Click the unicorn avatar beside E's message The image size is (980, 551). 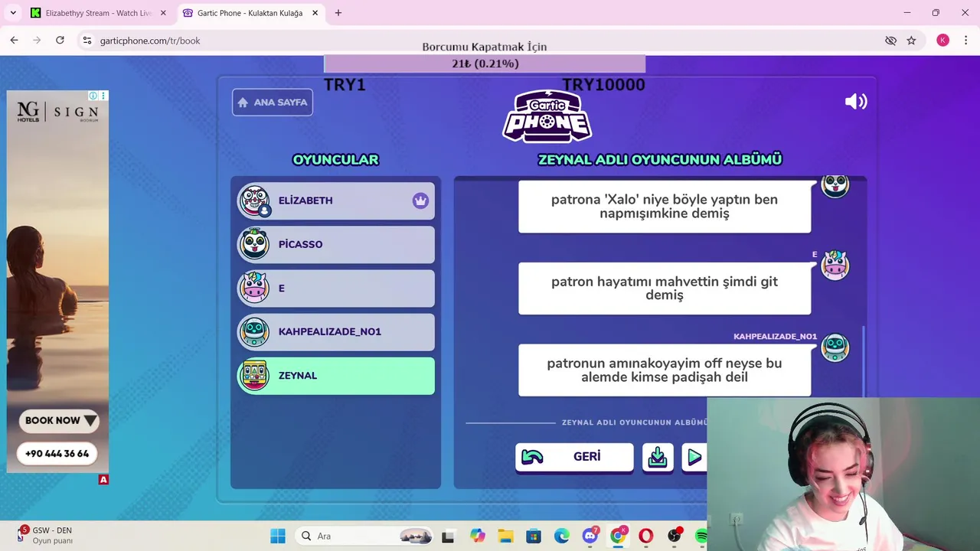point(835,266)
